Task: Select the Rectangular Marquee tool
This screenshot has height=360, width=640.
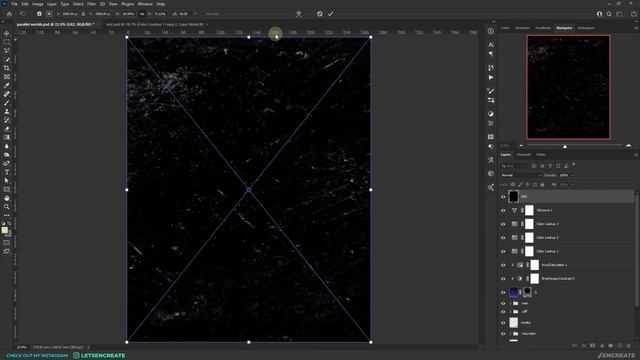Action: (x=7, y=42)
